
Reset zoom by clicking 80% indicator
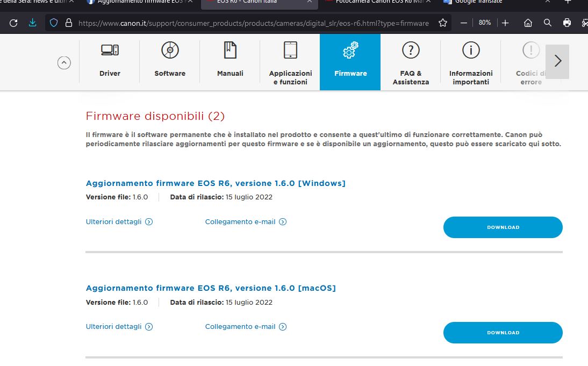click(x=484, y=23)
